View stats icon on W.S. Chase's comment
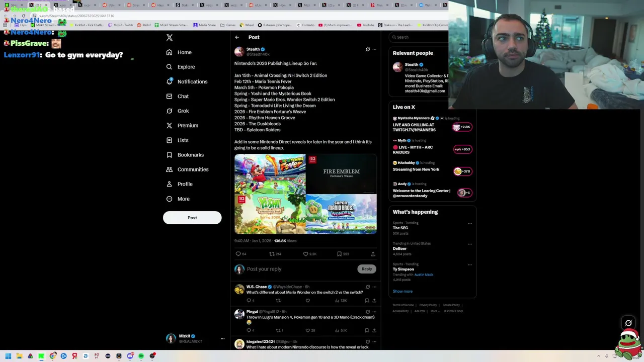Image resolution: width=644 pixels, height=362 pixels. point(337,300)
